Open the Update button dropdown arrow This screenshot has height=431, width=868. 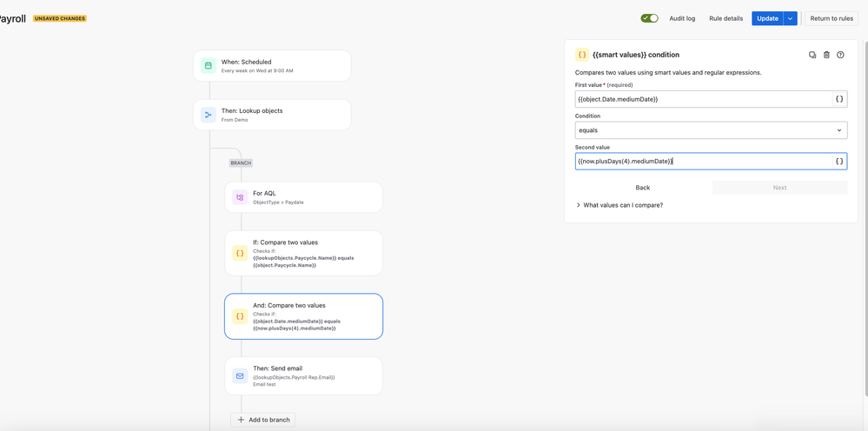click(x=791, y=18)
